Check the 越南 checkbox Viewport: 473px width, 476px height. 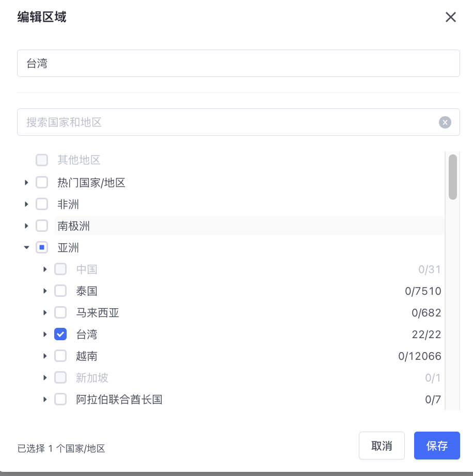pyautogui.click(x=60, y=356)
